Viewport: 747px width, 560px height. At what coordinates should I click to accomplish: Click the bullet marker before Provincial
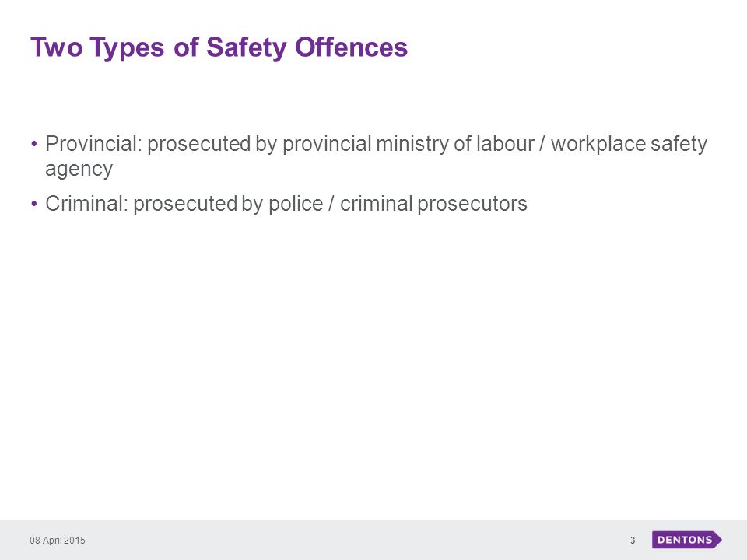[x=33, y=144]
